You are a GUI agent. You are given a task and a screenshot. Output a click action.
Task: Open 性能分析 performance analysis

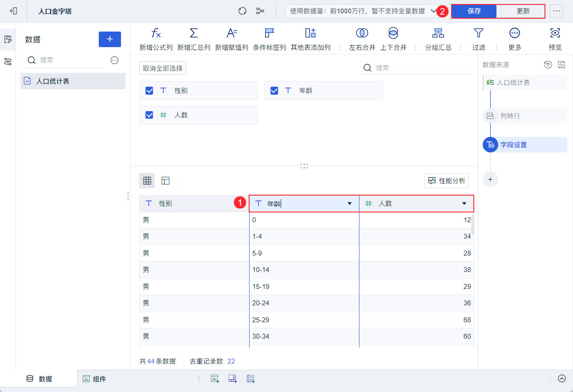[x=447, y=180]
